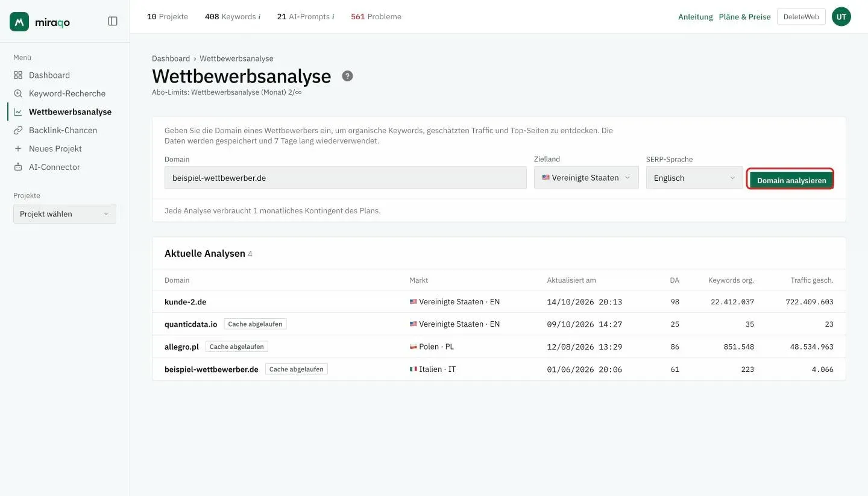868x496 pixels.
Task: Click the DeleteWeb button
Action: click(801, 17)
